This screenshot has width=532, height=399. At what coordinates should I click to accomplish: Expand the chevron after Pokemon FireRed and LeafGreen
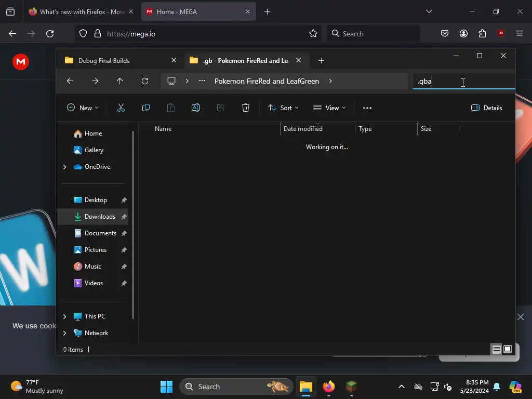tap(330, 81)
